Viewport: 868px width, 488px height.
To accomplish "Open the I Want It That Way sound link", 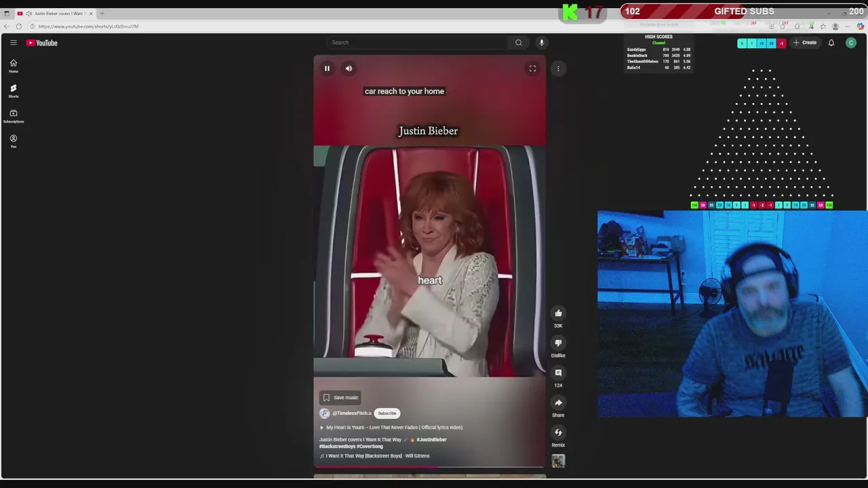I will [374, 456].
